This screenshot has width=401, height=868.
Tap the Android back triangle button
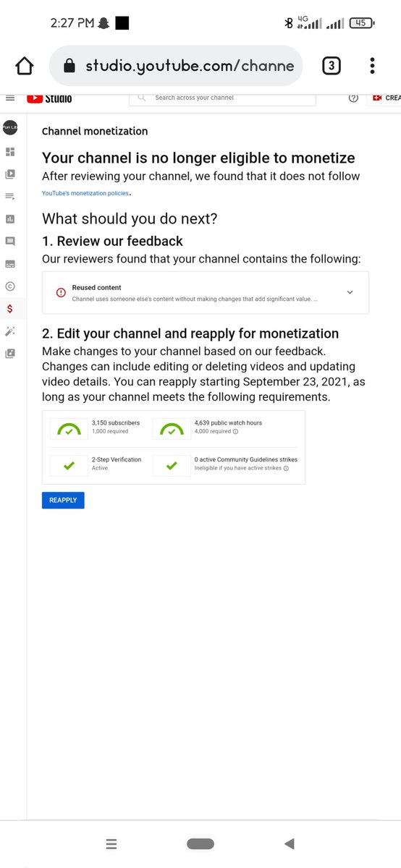[x=290, y=843]
